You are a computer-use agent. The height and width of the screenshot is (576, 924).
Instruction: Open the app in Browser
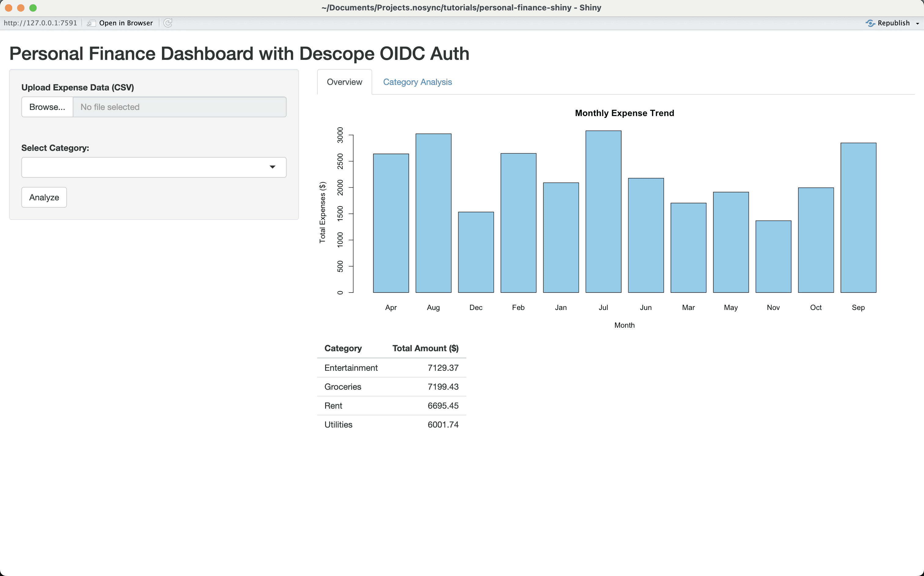[x=126, y=23]
